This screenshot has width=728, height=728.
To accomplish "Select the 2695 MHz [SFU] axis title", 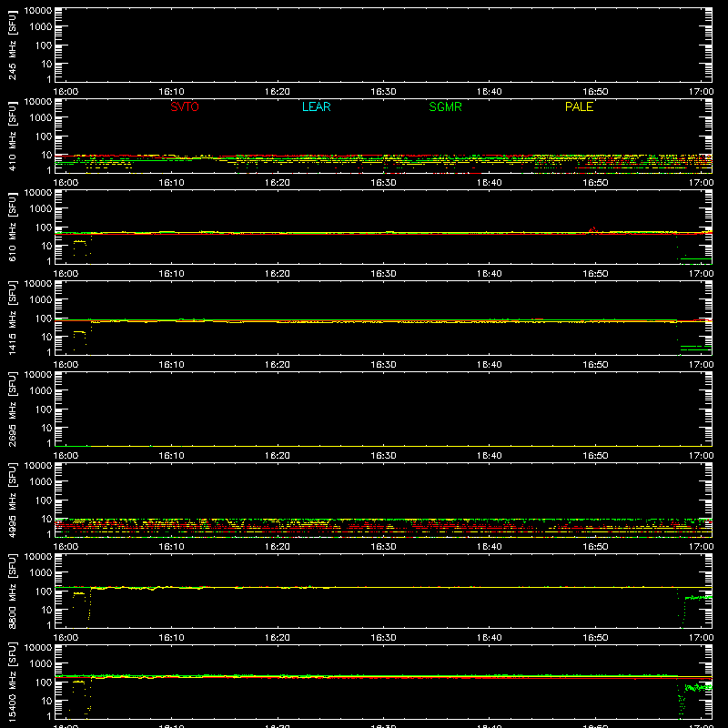I will [x=12, y=409].
